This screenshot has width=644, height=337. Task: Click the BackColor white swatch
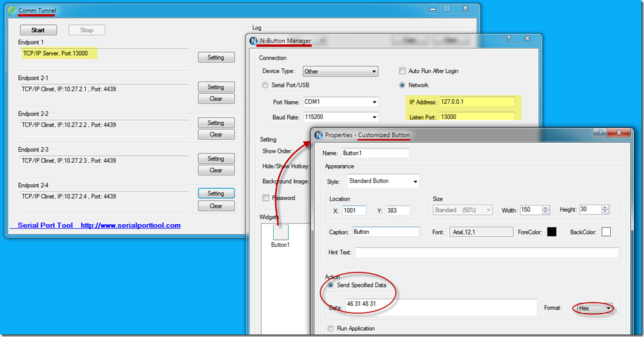[x=606, y=232]
